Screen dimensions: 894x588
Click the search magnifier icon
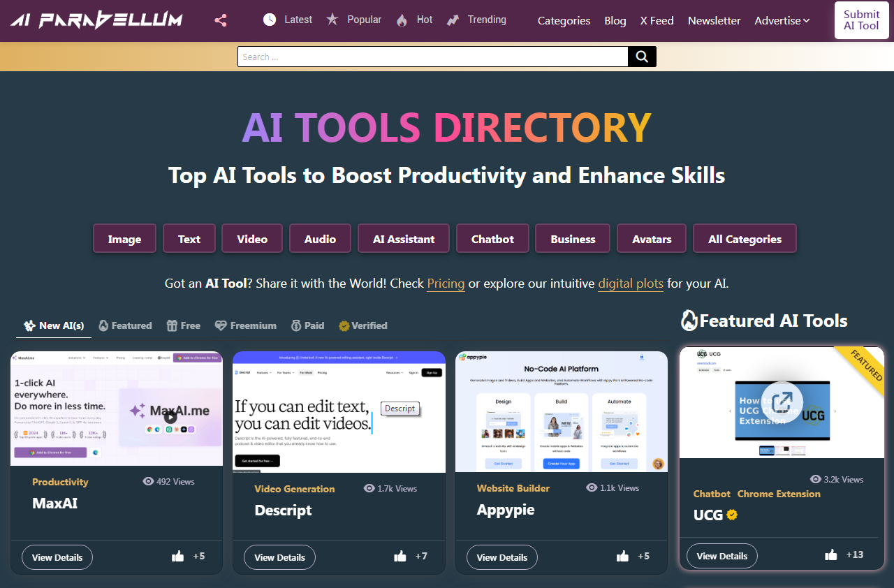(641, 56)
